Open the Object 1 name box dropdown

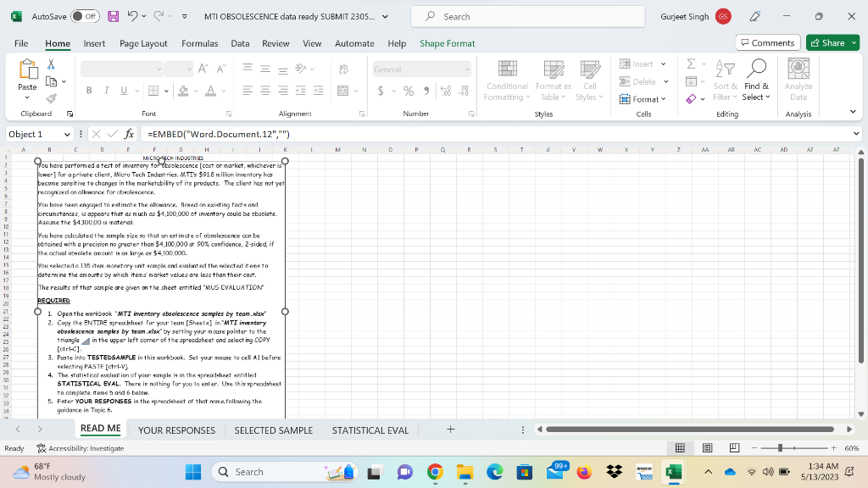point(67,133)
